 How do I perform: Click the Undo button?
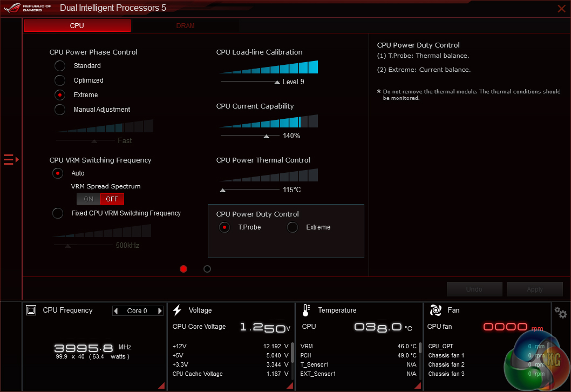[x=474, y=289]
